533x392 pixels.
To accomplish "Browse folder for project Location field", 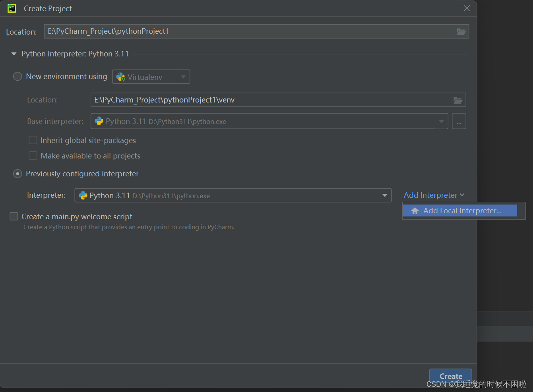I will [x=461, y=31].
